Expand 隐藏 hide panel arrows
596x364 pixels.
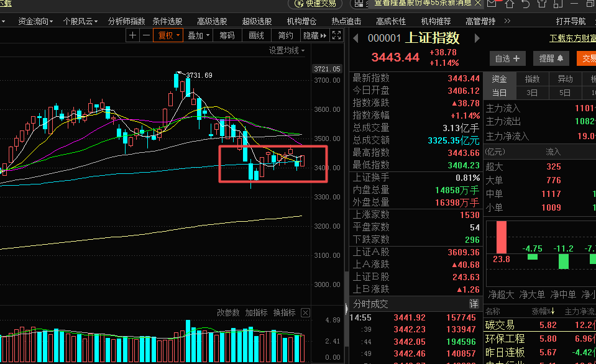point(314,35)
